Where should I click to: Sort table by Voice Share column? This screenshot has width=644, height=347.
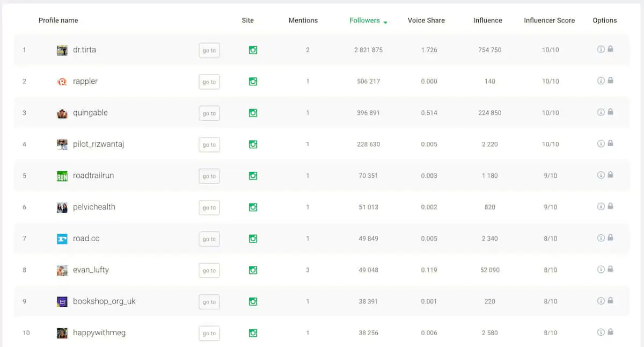point(426,20)
